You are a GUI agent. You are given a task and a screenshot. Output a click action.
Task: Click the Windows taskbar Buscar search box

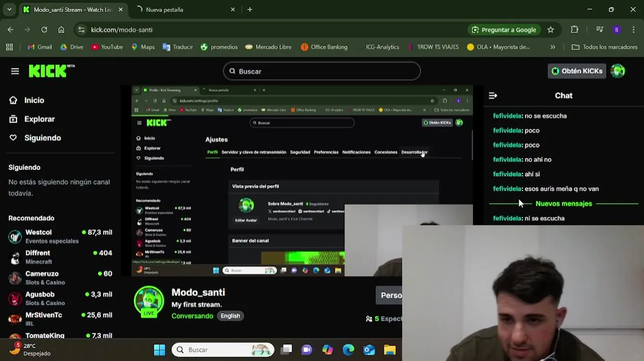coord(223,349)
